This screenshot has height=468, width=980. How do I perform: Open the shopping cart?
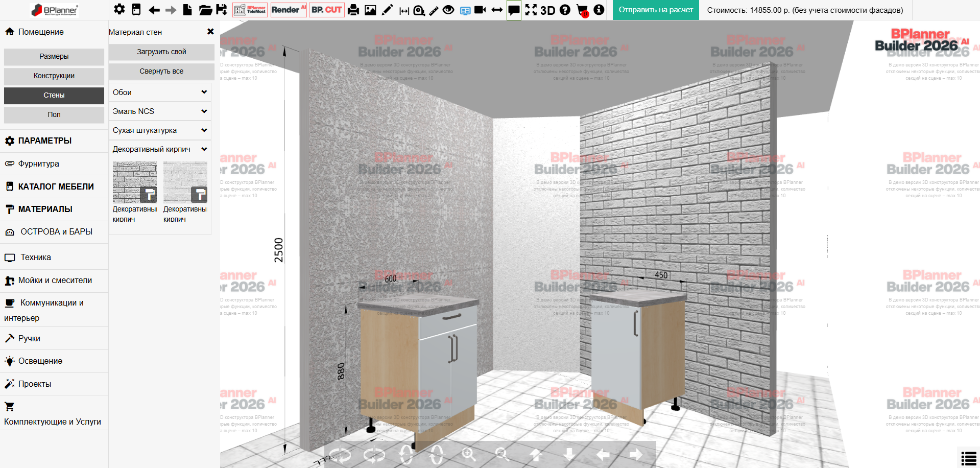click(x=582, y=10)
